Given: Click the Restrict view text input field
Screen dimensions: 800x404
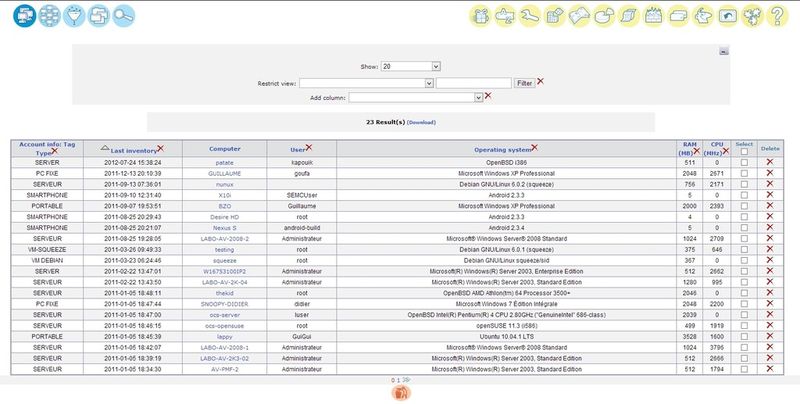Looking at the screenshot, I should point(473,83).
